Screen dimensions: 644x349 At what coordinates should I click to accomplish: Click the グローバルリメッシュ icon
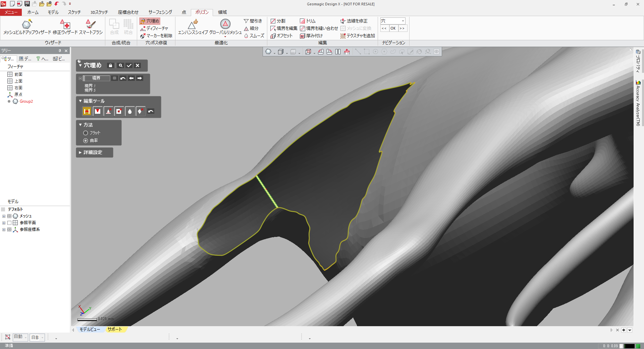(225, 24)
